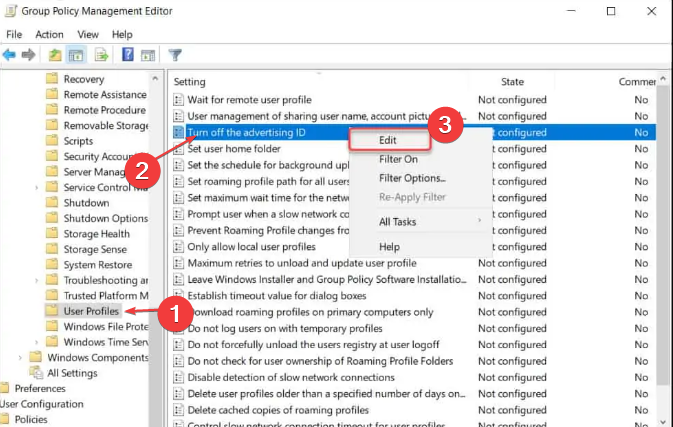Click policy icon beside Set user home folder

coord(178,148)
